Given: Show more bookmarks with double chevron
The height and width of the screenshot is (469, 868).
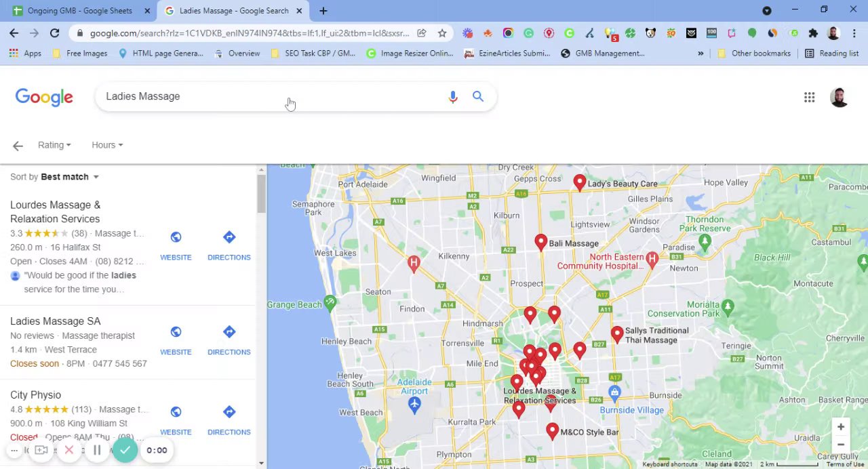Looking at the screenshot, I should [x=701, y=54].
